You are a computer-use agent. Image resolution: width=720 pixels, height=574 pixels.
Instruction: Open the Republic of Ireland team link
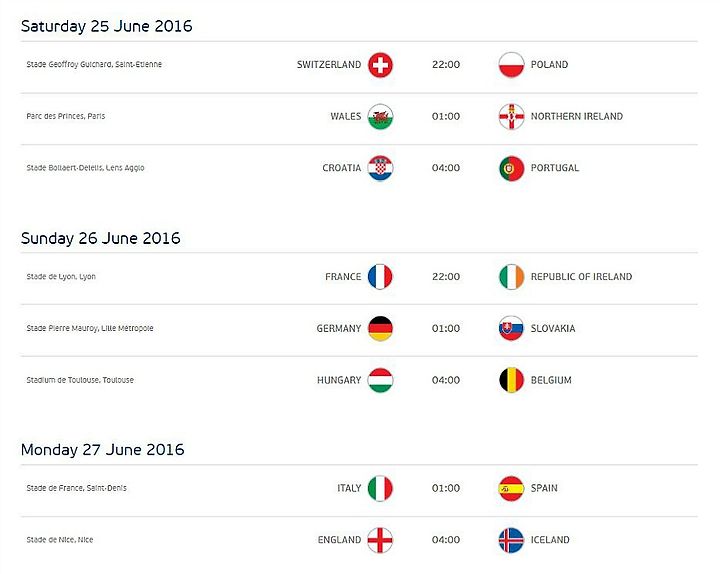coord(581,277)
